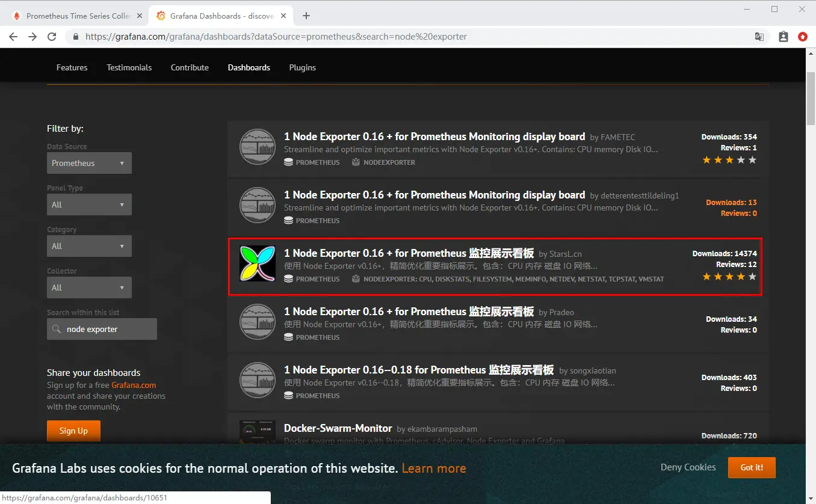
Task: Close the Grafana Dashboards tab
Action: 283,16
